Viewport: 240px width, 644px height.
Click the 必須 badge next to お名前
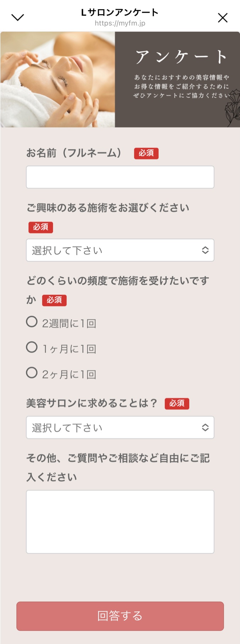point(146,154)
